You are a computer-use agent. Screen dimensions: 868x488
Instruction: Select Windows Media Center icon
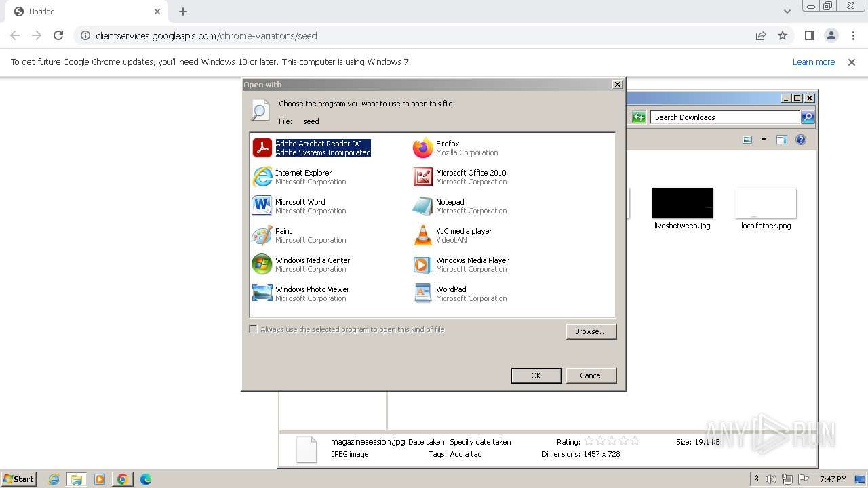262,264
